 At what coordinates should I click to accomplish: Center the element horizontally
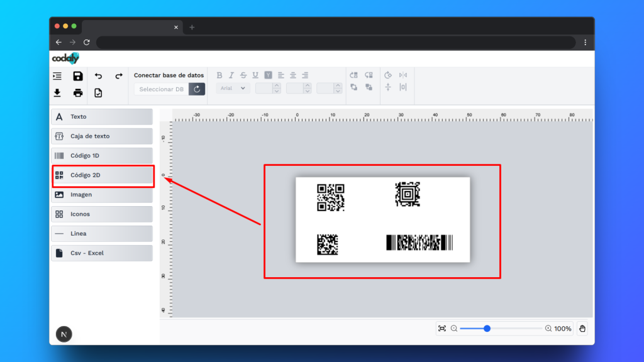pyautogui.click(x=403, y=87)
